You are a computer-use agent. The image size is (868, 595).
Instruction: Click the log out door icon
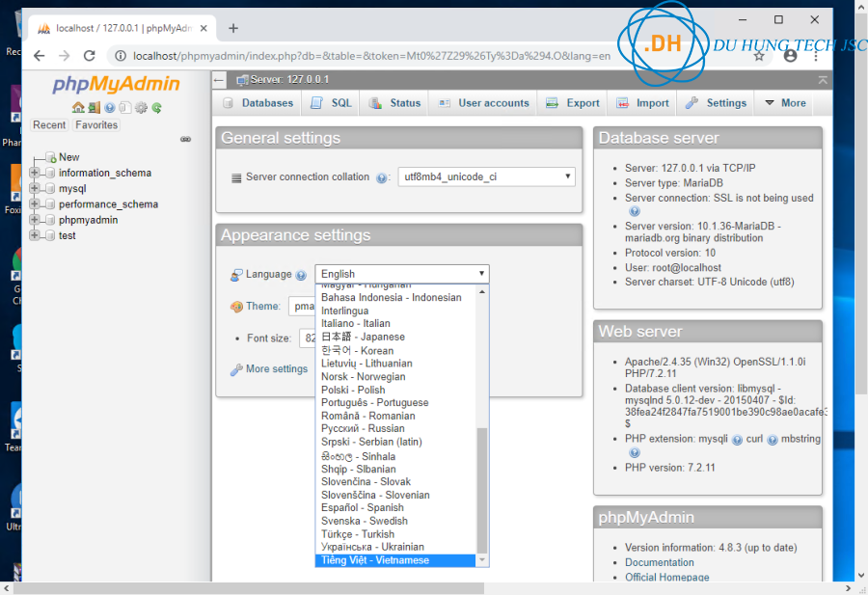(95, 108)
